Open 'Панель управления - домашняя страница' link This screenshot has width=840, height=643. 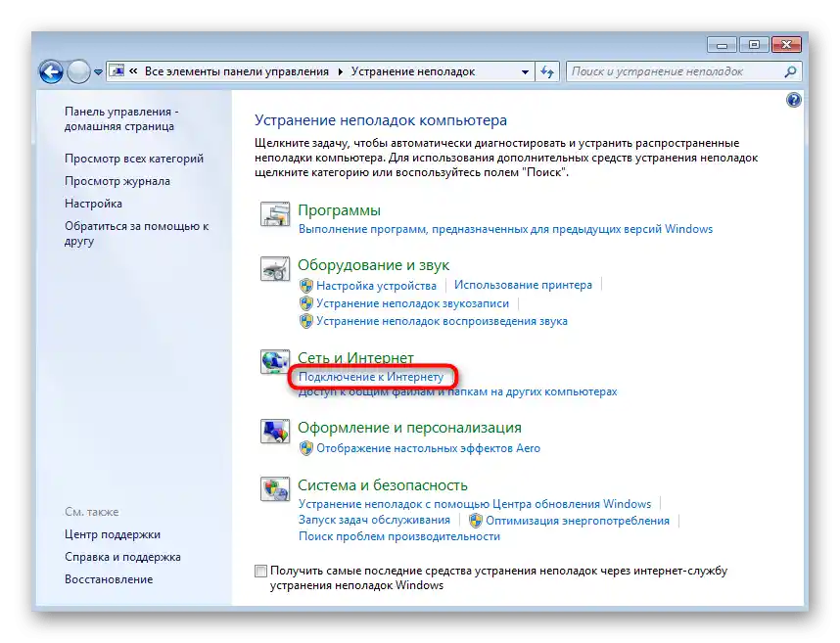[x=121, y=118]
